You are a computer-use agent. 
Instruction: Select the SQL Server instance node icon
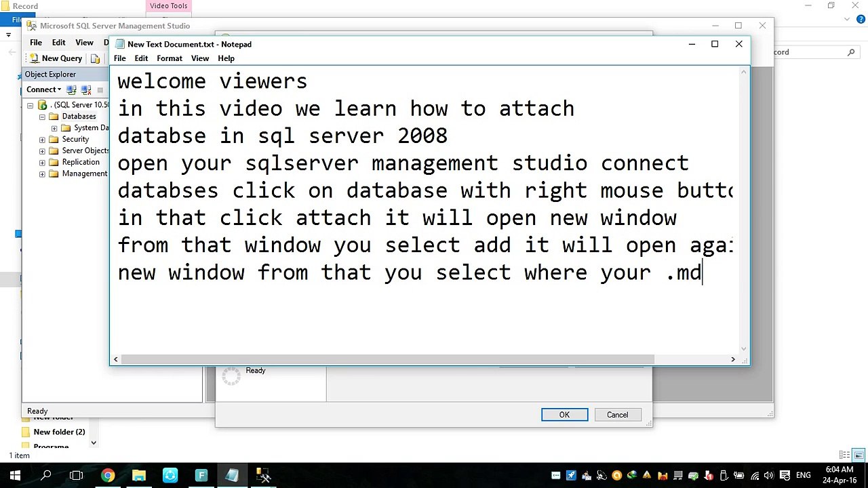coord(43,105)
